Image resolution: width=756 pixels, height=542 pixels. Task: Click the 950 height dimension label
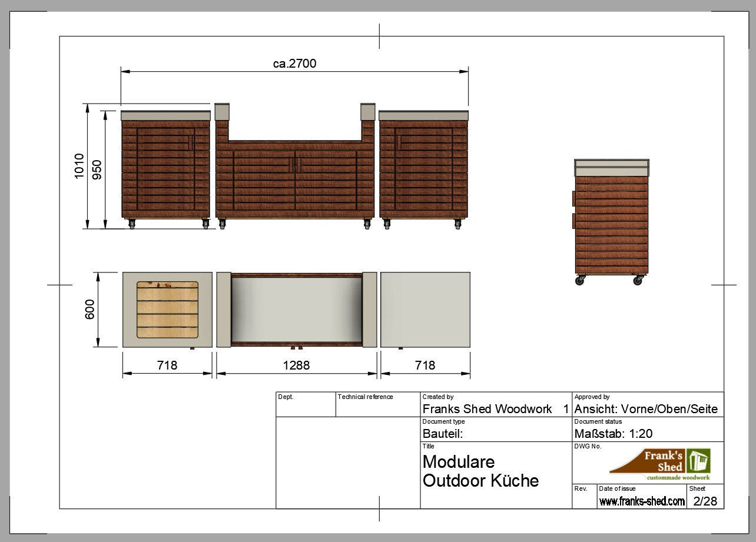click(97, 169)
